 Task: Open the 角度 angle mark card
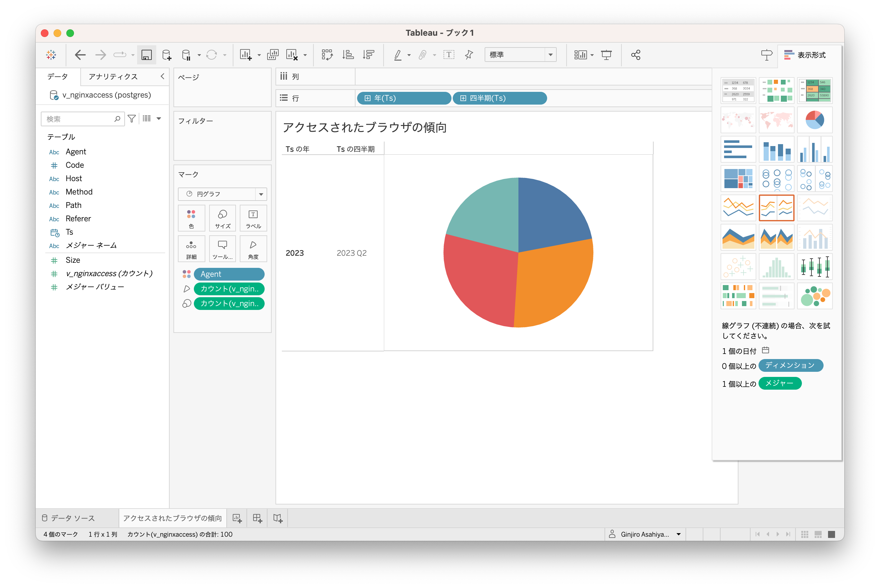point(253,249)
